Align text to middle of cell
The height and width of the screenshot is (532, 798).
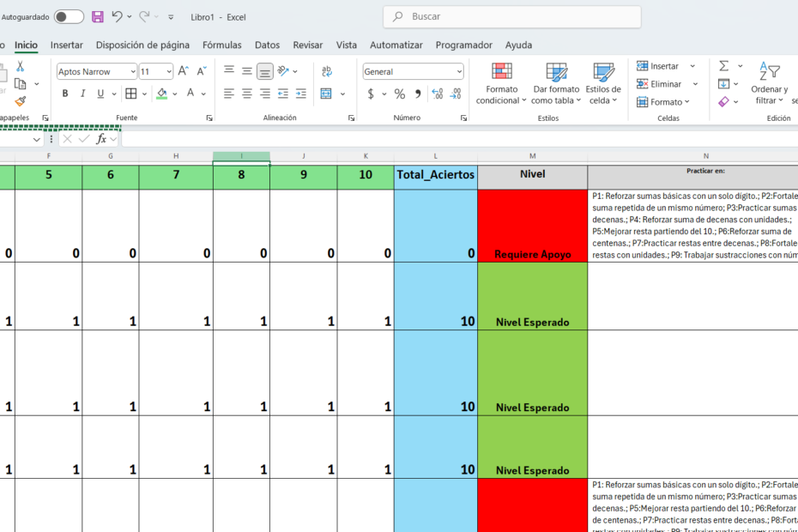tap(247, 70)
